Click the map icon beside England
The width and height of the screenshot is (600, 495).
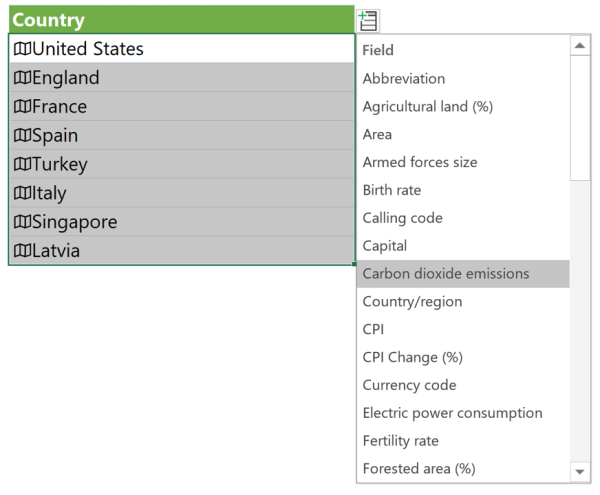[x=22, y=78]
